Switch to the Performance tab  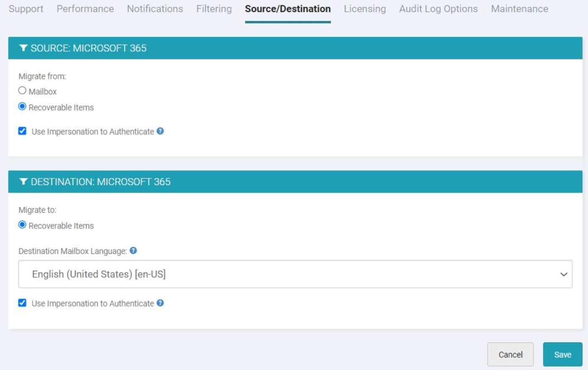[x=86, y=9]
